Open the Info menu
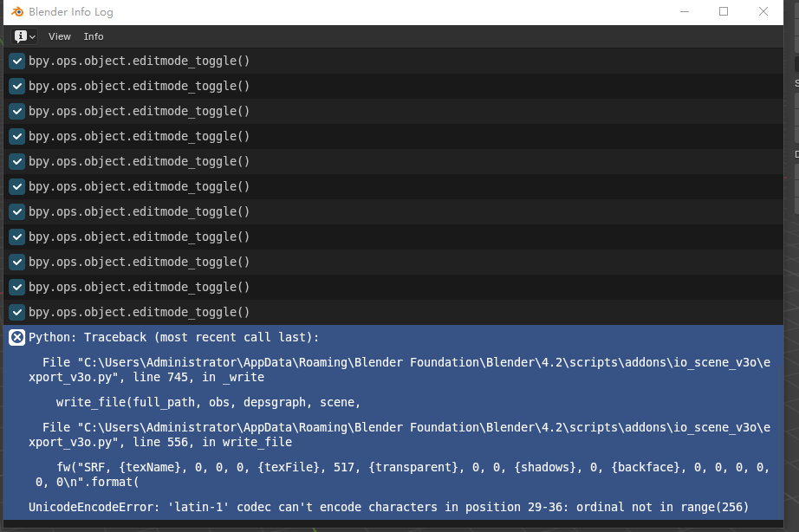Viewport: 799px width, 532px height. click(94, 36)
